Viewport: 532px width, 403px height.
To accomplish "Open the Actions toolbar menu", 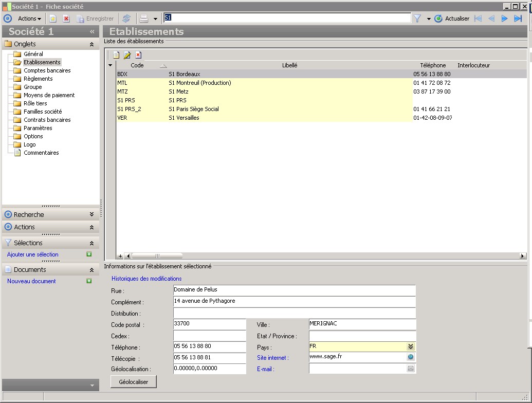I will (x=29, y=19).
